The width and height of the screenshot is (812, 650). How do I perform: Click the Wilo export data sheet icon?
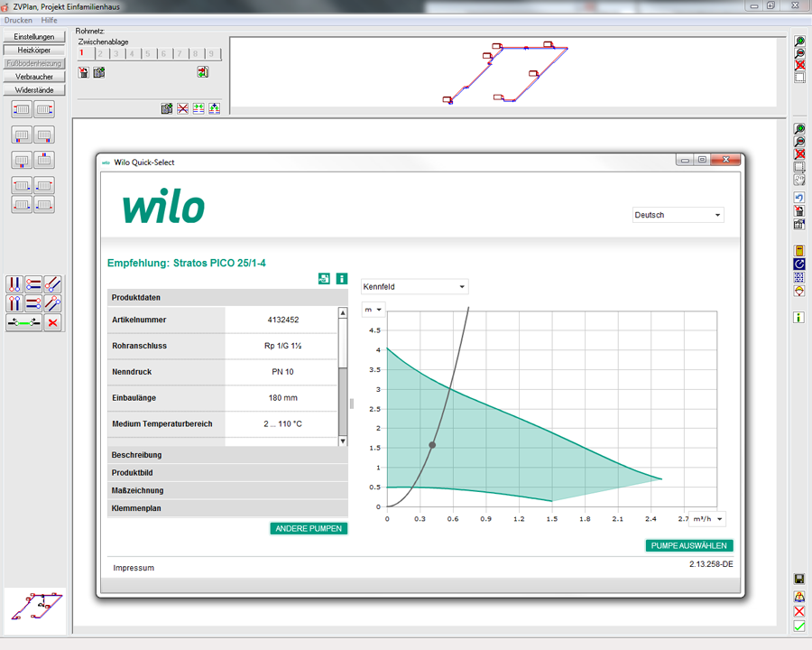pyautogui.click(x=324, y=279)
